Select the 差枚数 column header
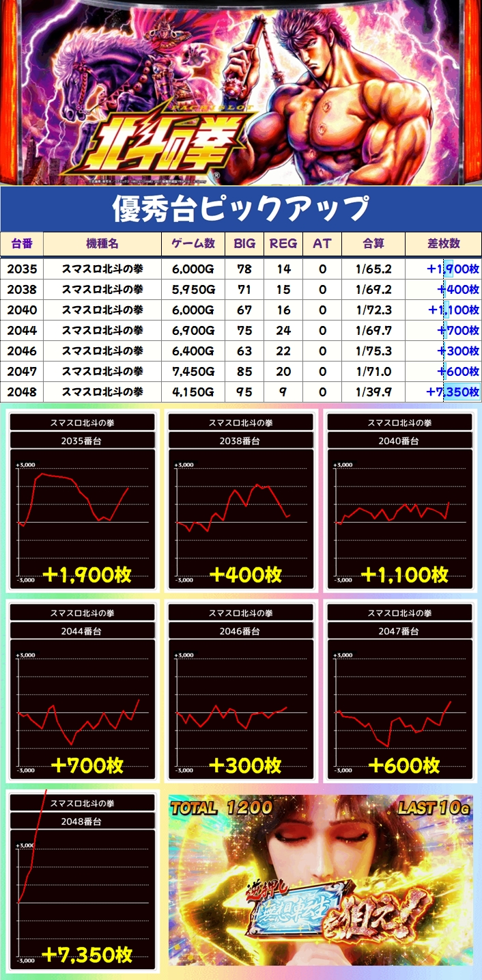The width and height of the screenshot is (482, 980). pos(443,244)
